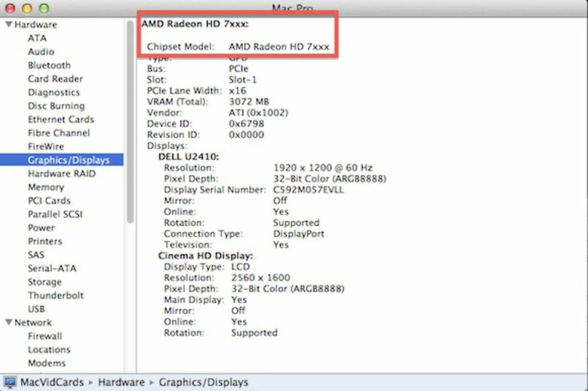The image size is (588, 391).
Task: Click the Slot value Slot-1
Action: tap(243, 80)
